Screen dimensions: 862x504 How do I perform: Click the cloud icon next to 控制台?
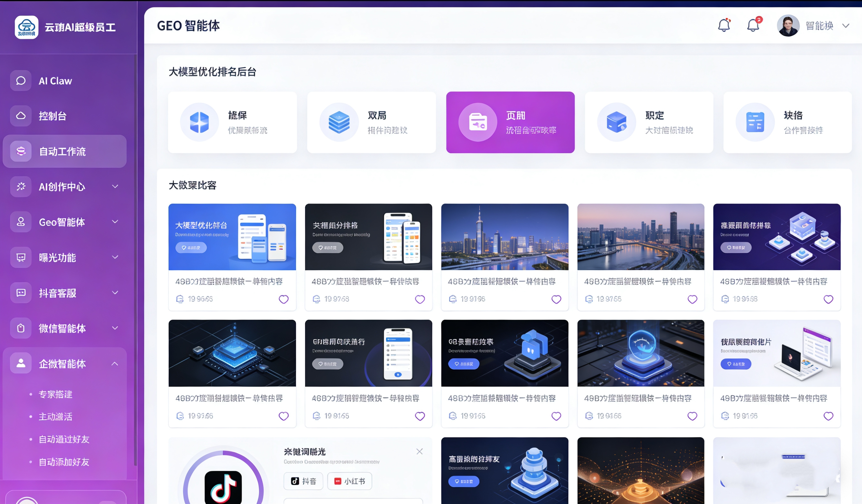21,116
